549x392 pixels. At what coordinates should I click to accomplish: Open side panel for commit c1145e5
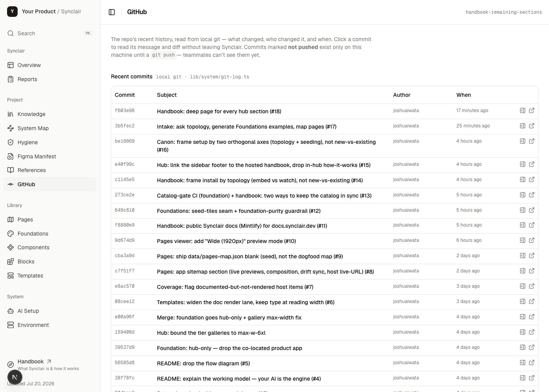point(522,180)
